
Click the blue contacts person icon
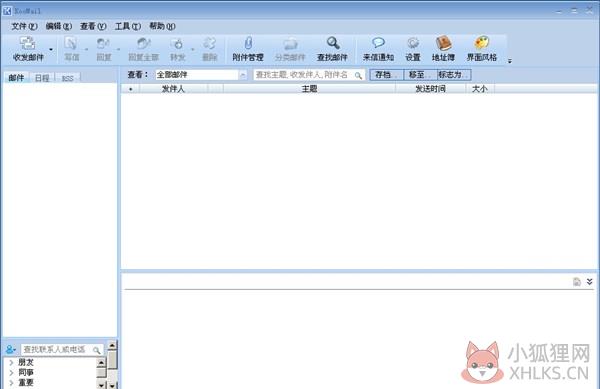pyautogui.click(x=11, y=349)
